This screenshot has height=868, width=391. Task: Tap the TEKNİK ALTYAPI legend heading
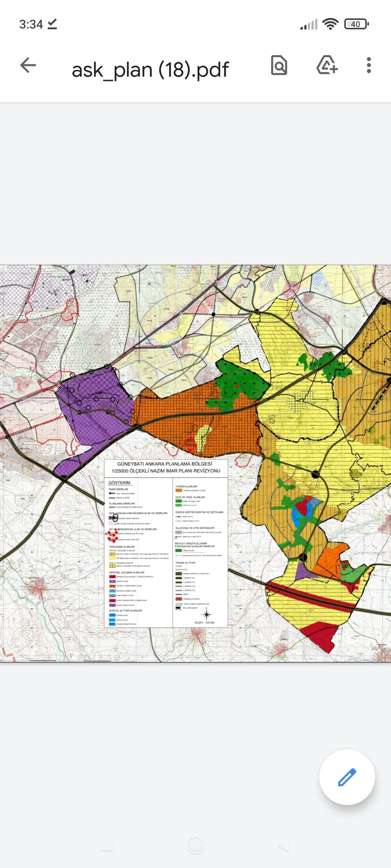(x=185, y=563)
